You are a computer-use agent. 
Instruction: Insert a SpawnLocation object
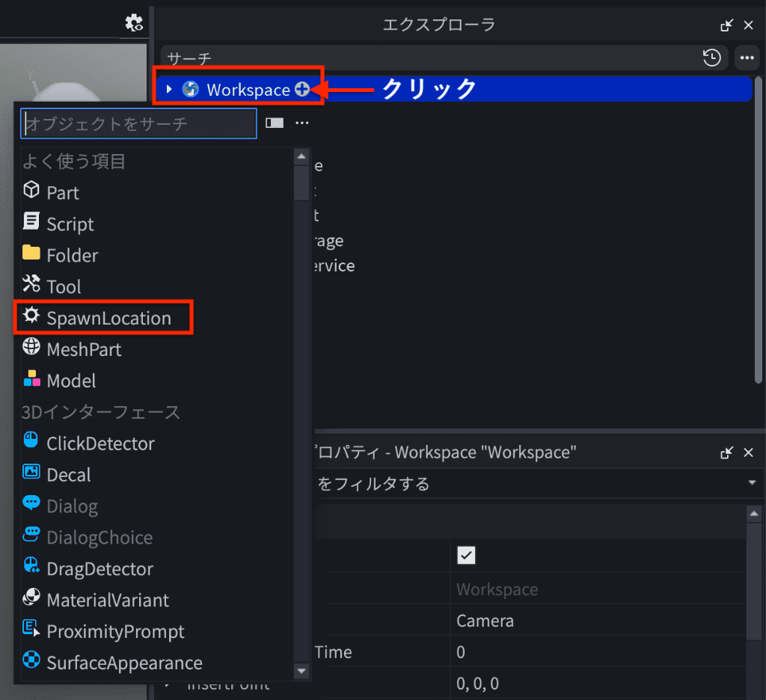coord(108,318)
